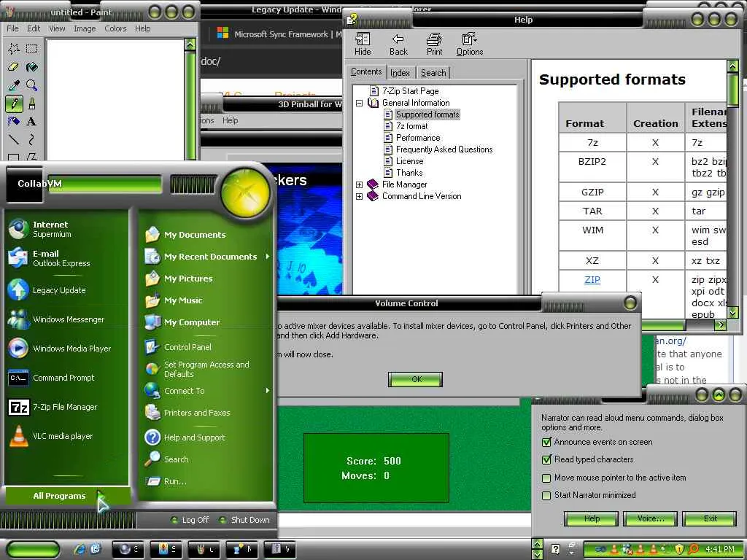Expand the File Manager help node
Viewport: 747px width, 560px height.
(359, 184)
